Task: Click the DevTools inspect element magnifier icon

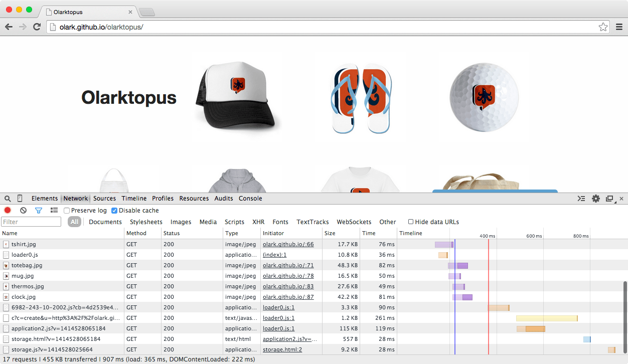Action: tap(8, 199)
